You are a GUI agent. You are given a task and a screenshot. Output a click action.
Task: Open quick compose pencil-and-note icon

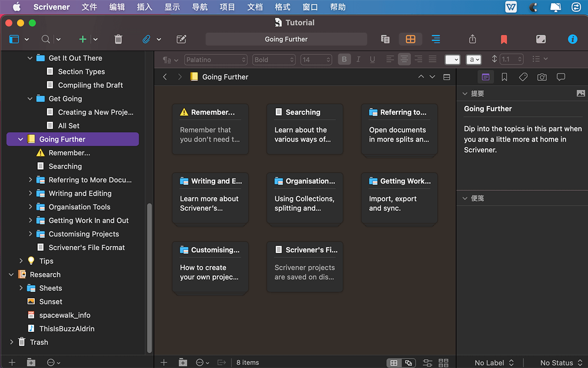(x=181, y=39)
